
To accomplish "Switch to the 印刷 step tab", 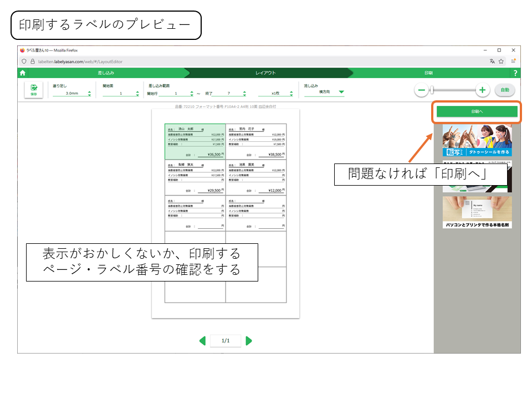I will click(428, 73).
